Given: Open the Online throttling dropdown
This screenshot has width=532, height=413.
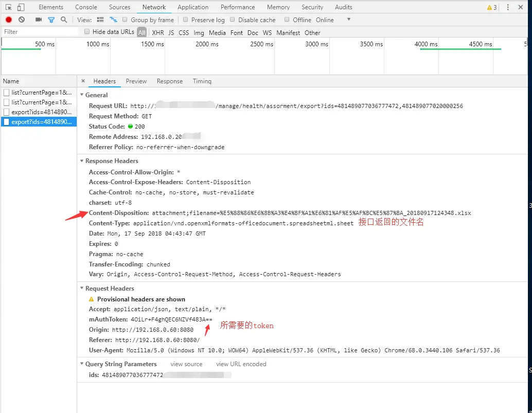Looking at the screenshot, I should 325,20.
